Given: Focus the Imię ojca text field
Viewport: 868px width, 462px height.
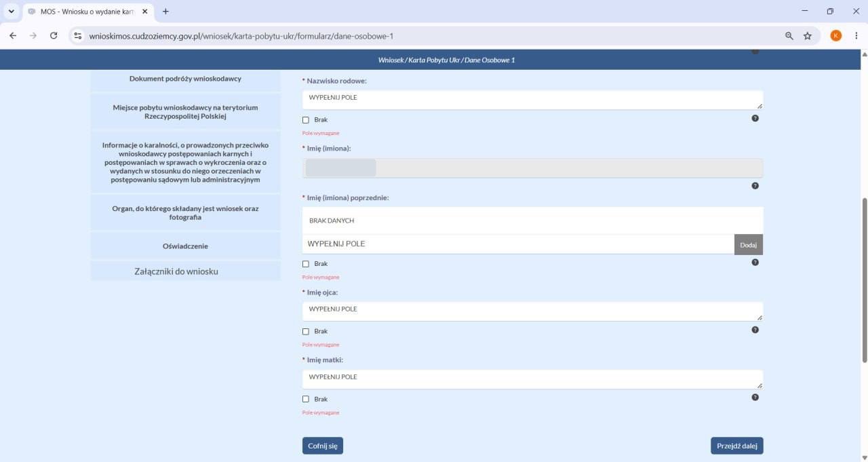Looking at the screenshot, I should pyautogui.click(x=532, y=312).
